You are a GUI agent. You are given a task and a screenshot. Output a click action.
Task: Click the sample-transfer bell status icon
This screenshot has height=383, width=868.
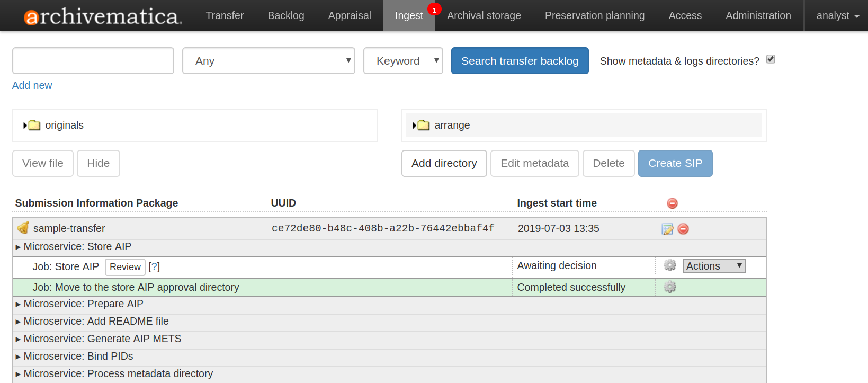click(23, 228)
